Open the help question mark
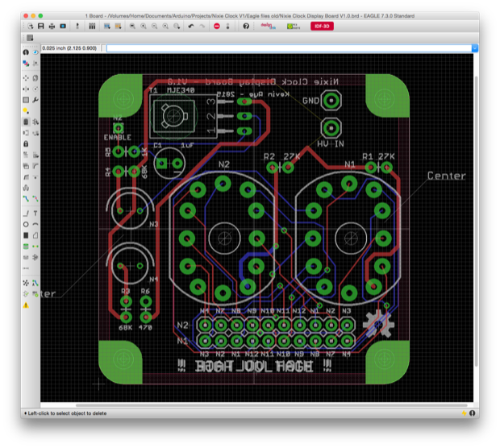Screen dimensions: 500x448 point(246,26)
